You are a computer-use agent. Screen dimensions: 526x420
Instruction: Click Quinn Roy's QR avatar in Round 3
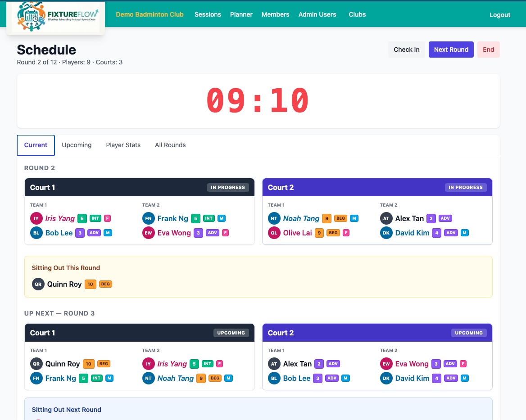coord(36,364)
